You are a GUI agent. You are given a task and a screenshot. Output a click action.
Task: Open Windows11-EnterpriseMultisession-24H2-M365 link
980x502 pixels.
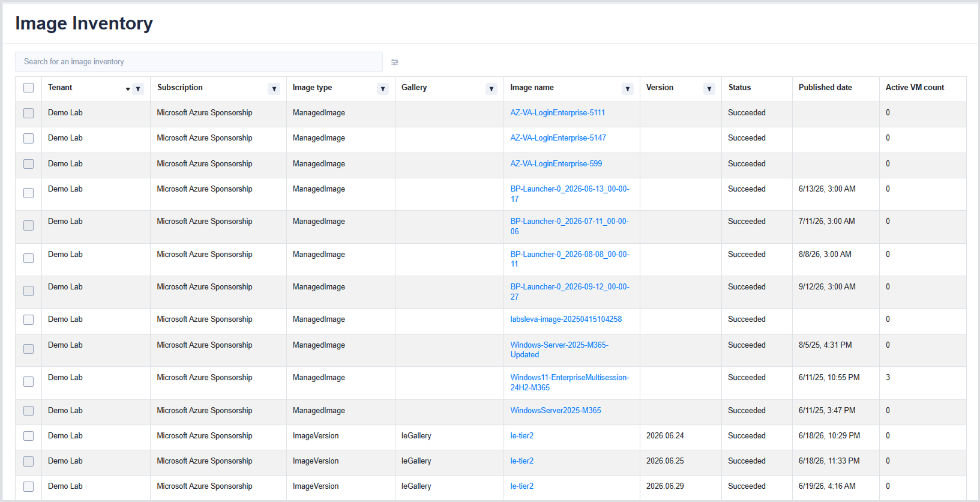point(570,383)
